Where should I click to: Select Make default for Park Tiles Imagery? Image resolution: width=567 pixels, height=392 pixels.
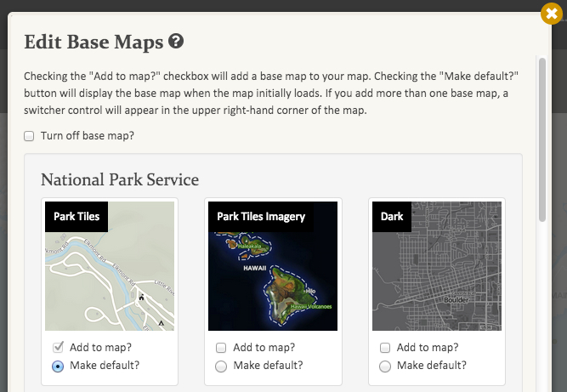221,366
